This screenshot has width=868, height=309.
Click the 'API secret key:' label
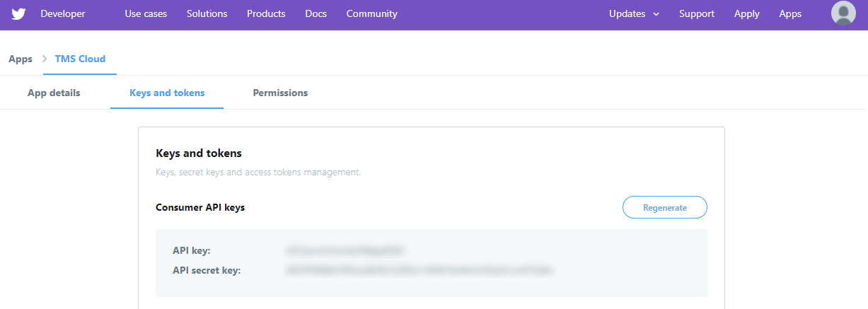coord(207,270)
